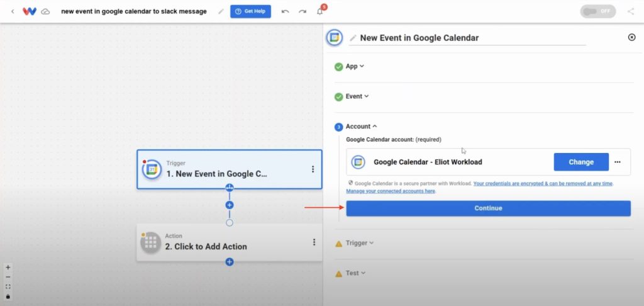Open the trigger node's three-dot menu

coord(313,169)
